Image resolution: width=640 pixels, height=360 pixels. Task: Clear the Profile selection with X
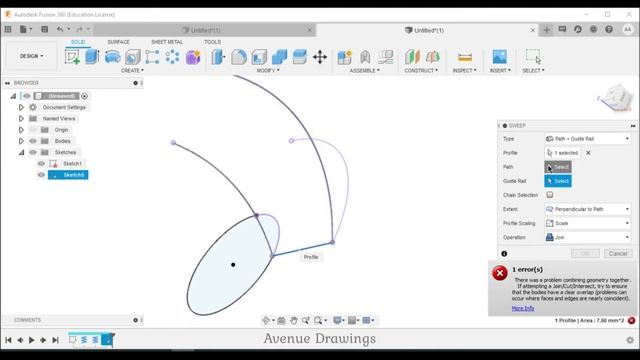[588, 153]
